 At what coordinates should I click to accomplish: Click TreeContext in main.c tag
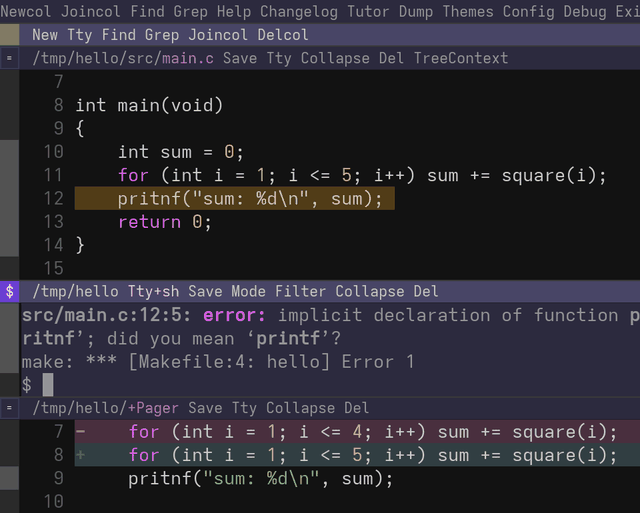pos(461,58)
